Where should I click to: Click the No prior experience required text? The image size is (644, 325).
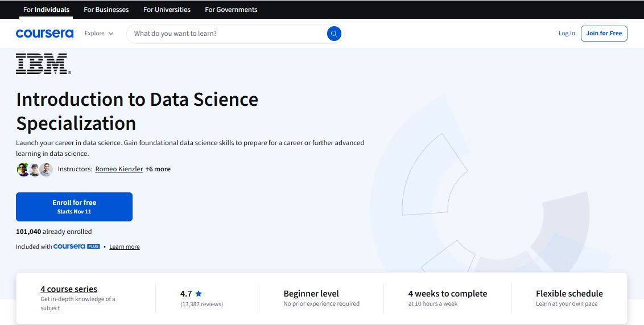click(321, 303)
